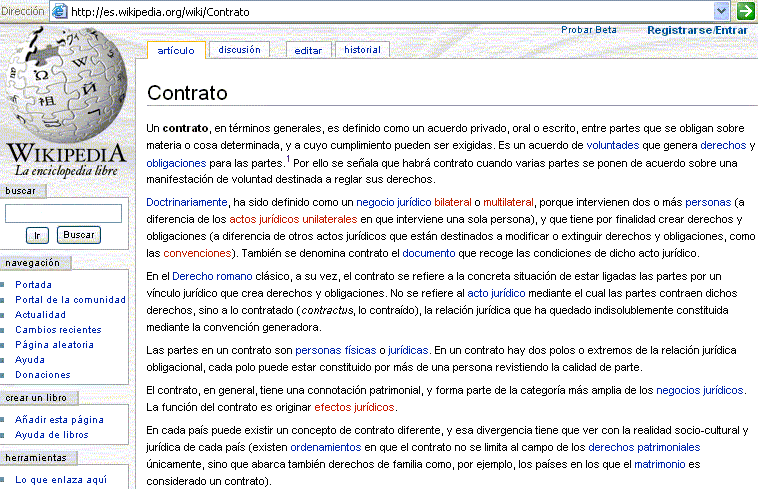Open Cambios recientes link
Viewport: 758px width, 489px height.
(58, 330)
